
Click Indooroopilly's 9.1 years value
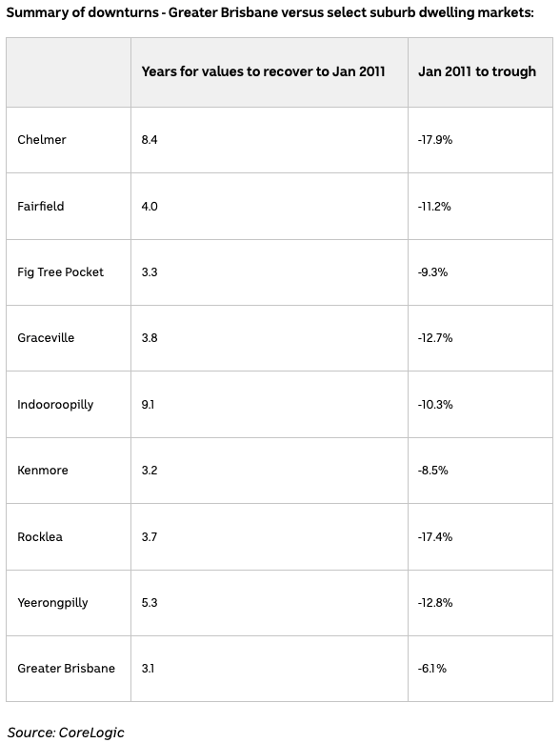pyautogui.click(x=148, y=405)
